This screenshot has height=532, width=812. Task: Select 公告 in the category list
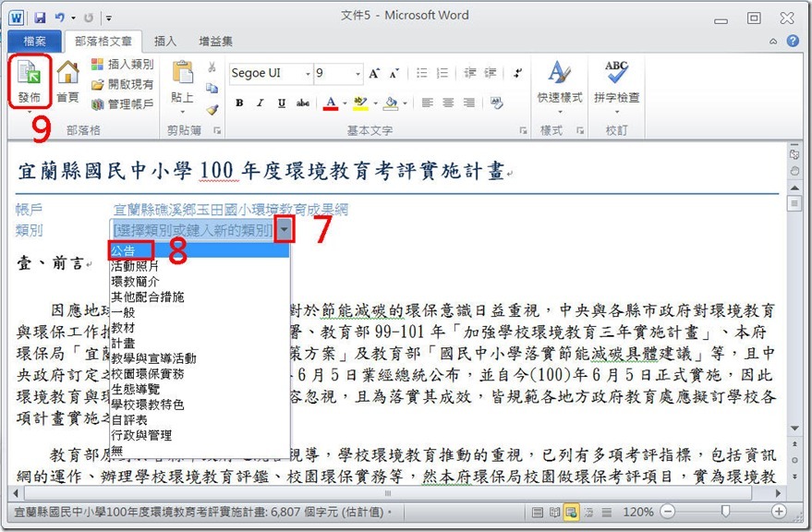[123, 249]
